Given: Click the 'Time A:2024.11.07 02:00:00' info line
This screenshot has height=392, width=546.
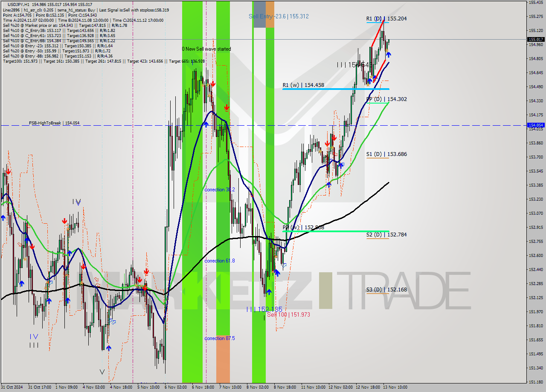Looking at the screenshot, I should click(x=84, y=20).
